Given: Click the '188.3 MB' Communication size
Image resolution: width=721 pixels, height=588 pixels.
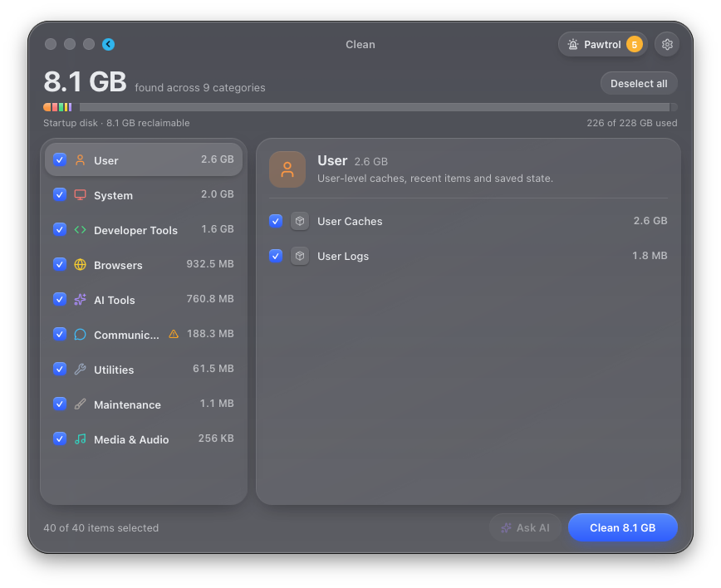Looking at the screenshot, I should (x=210, y=334).
